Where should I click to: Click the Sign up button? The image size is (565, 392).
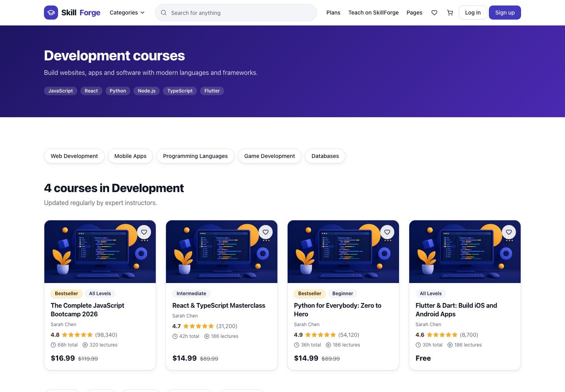point(505,13)
